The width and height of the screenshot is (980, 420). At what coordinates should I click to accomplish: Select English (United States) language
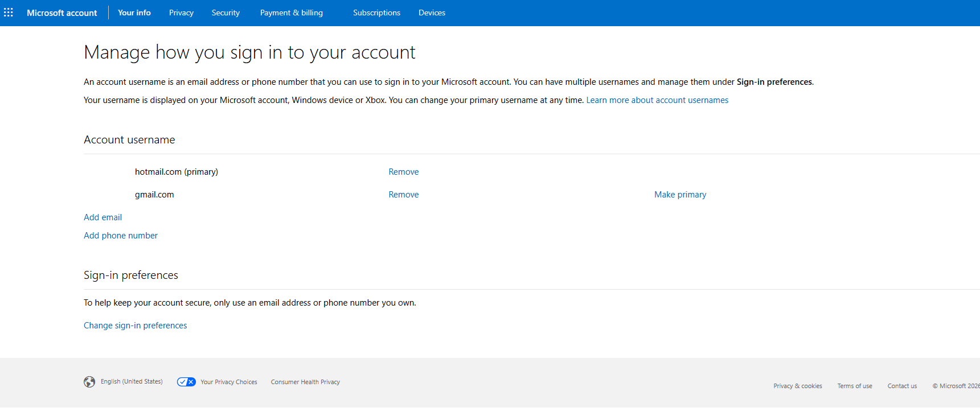click(132, 382)
